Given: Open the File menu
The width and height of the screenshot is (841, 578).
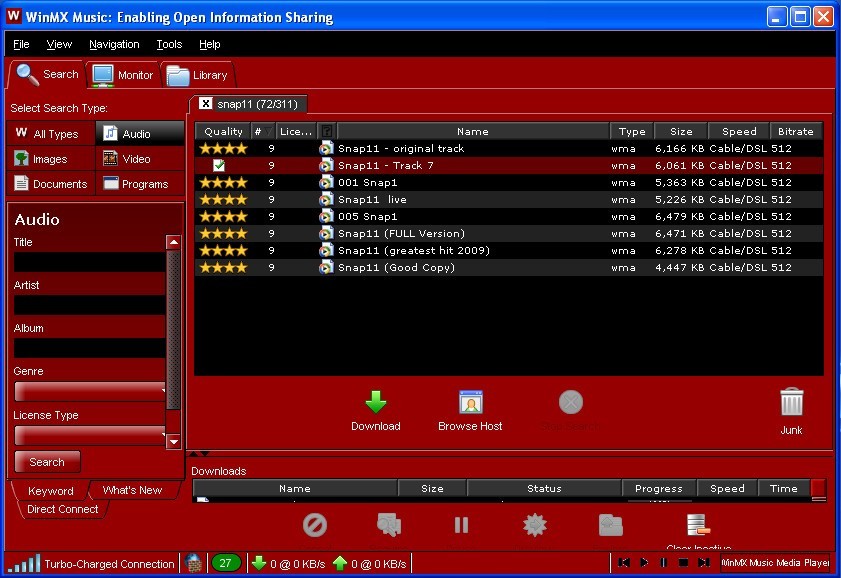Looking at the screenshot, I should pos(21,44).
